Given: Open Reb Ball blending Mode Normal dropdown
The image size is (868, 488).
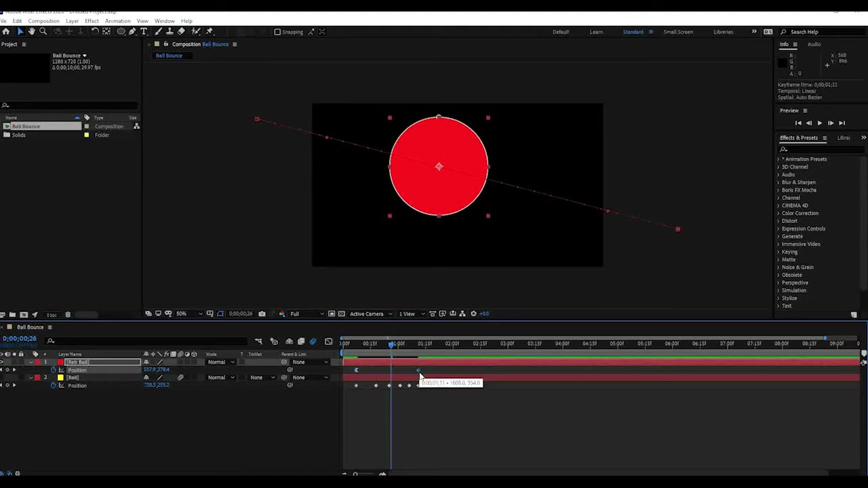Looking at the screenshot, I should click(x=222, y=362).
